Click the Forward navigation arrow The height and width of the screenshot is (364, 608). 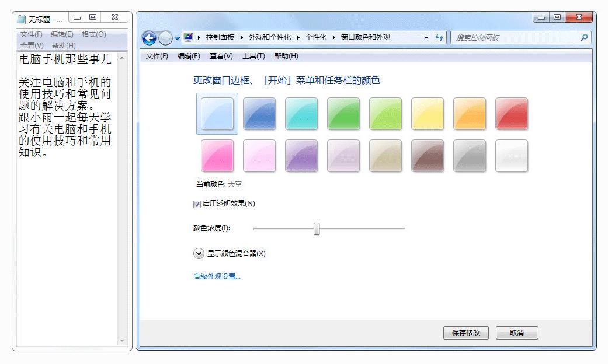[x=165, y=36]
